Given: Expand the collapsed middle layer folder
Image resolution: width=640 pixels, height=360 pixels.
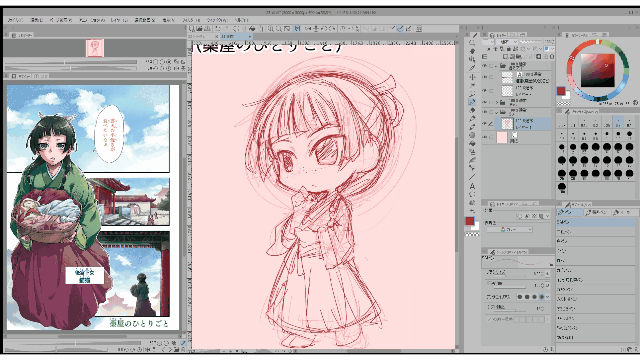Looking at the screenshot, I should (x=497, y=102).
